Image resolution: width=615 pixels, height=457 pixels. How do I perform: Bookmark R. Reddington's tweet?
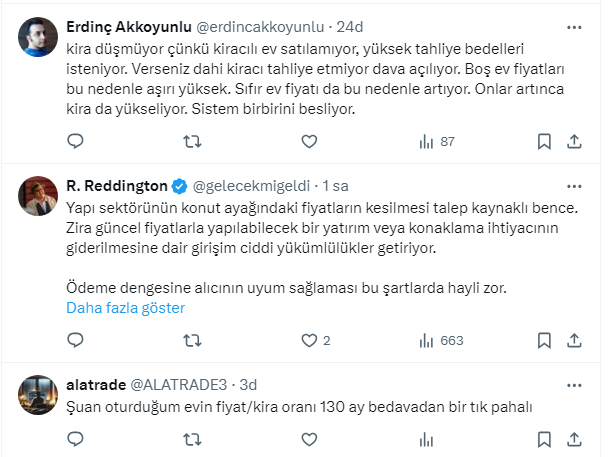click(x=544, y=340)
